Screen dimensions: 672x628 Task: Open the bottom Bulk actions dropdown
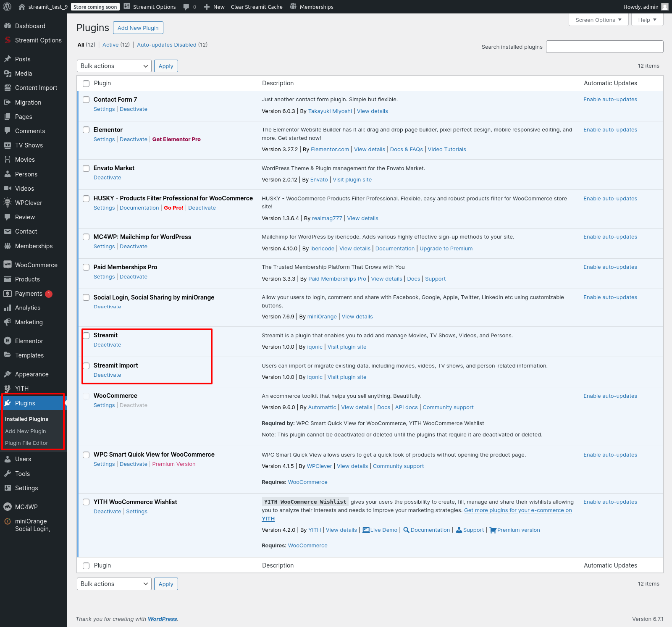click(x=114, y=584)
